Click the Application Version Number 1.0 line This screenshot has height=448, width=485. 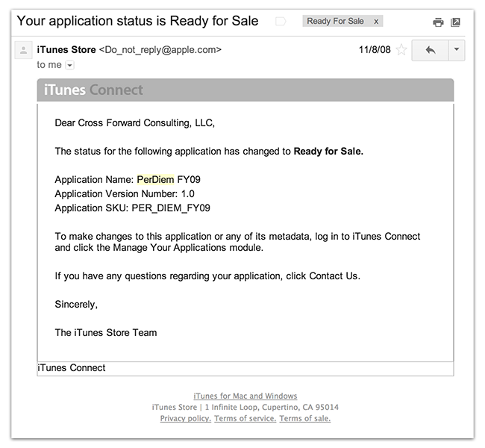125,194
